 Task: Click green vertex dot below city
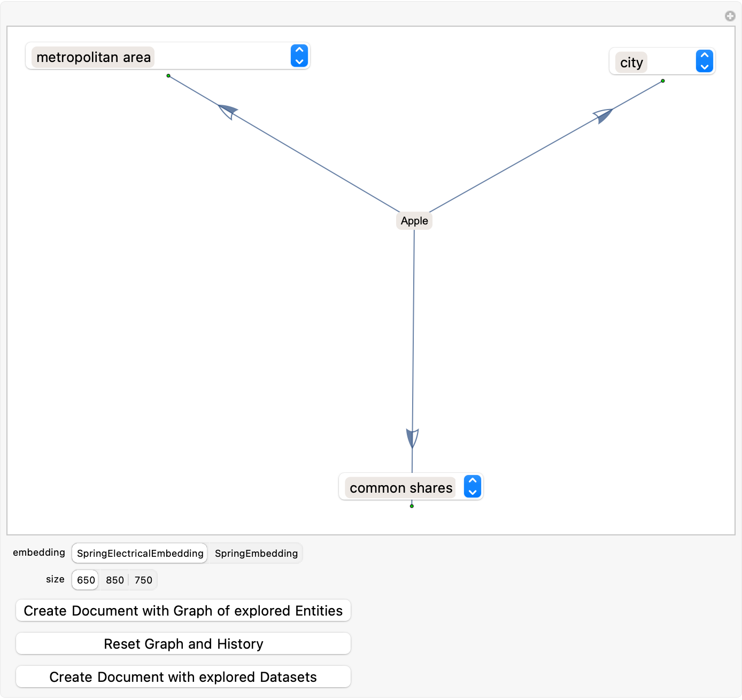[x=663, y=81]
